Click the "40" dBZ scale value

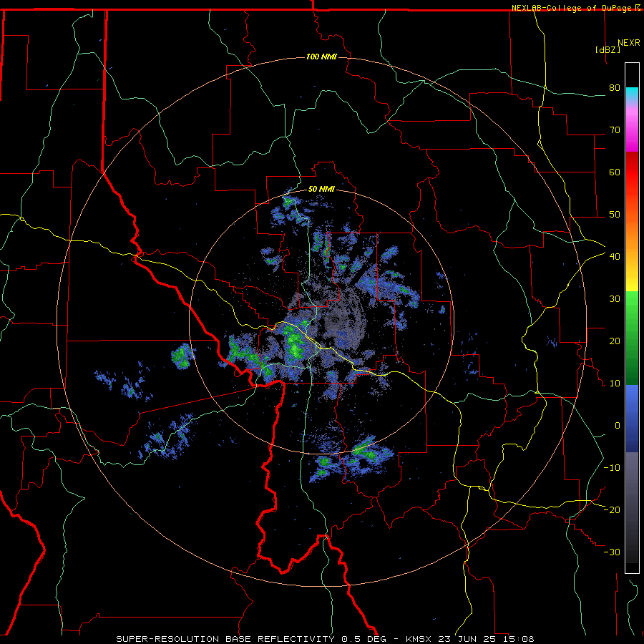[615, 256]
